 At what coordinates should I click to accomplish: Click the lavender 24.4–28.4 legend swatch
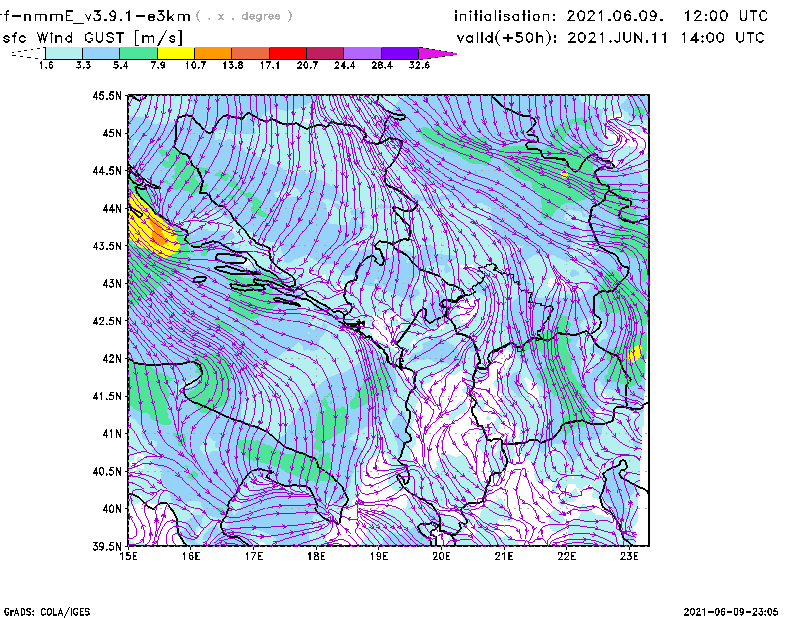tap(362, 53)
